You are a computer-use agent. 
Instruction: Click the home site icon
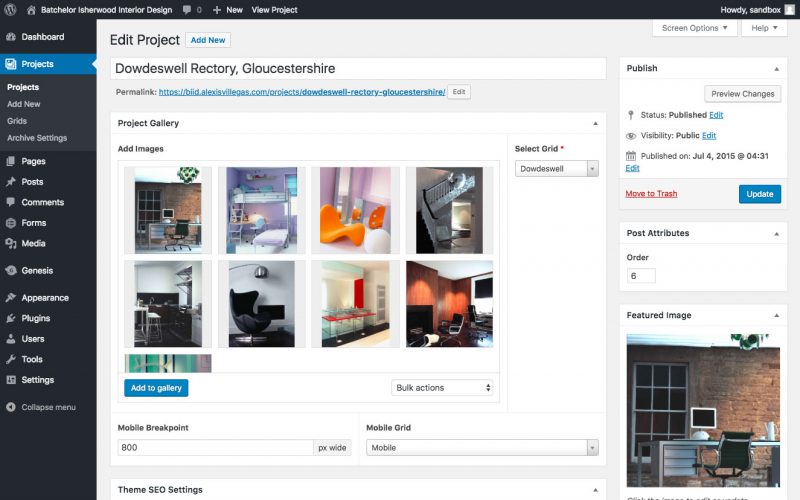(x=31, y=10)
